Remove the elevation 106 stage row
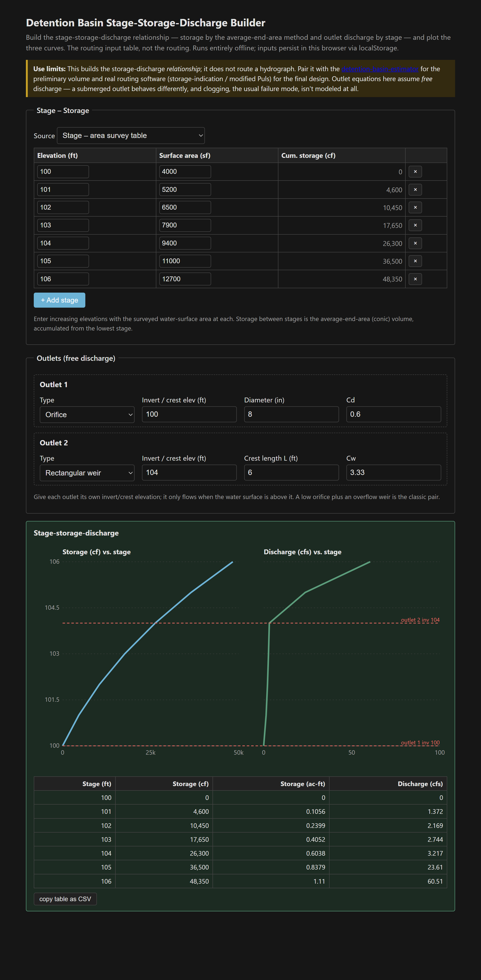This screenshot has height=980, width=481. [415, 279]
